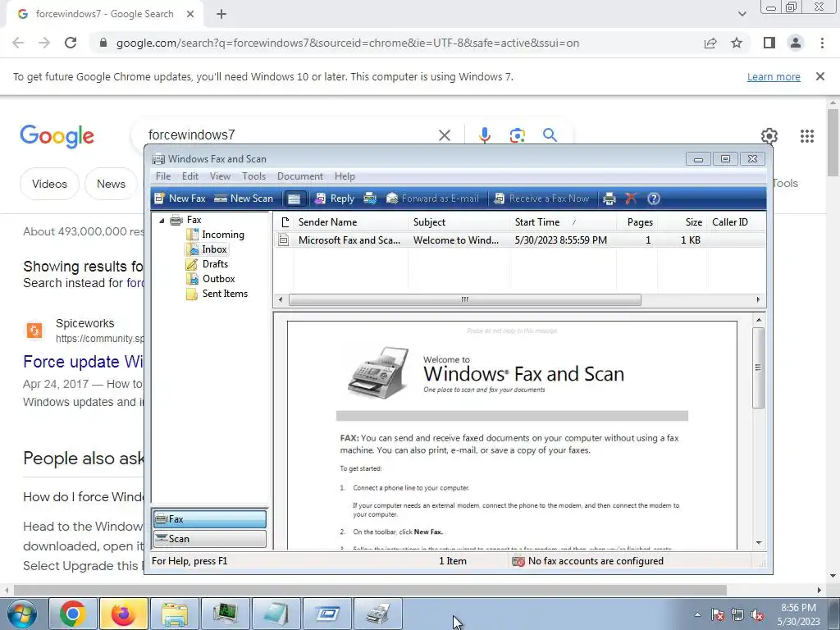
Task: Click the Windows Fax and Scan title icon
Action: coord(158,159)
